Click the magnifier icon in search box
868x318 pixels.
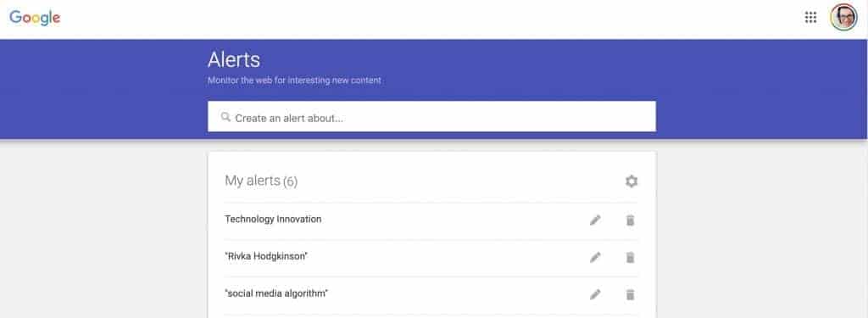tap(225, 117)
